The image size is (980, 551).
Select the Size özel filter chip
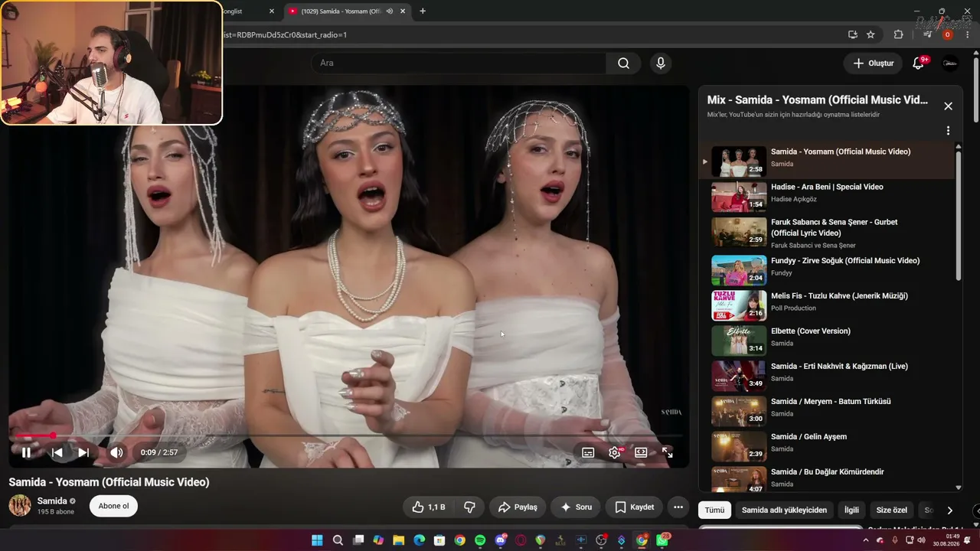891,510
